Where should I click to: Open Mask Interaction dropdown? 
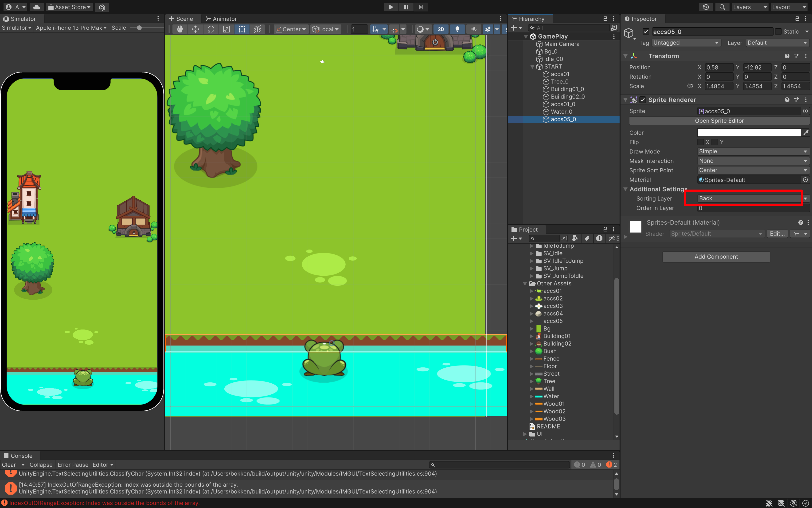(x=753, y=161)
